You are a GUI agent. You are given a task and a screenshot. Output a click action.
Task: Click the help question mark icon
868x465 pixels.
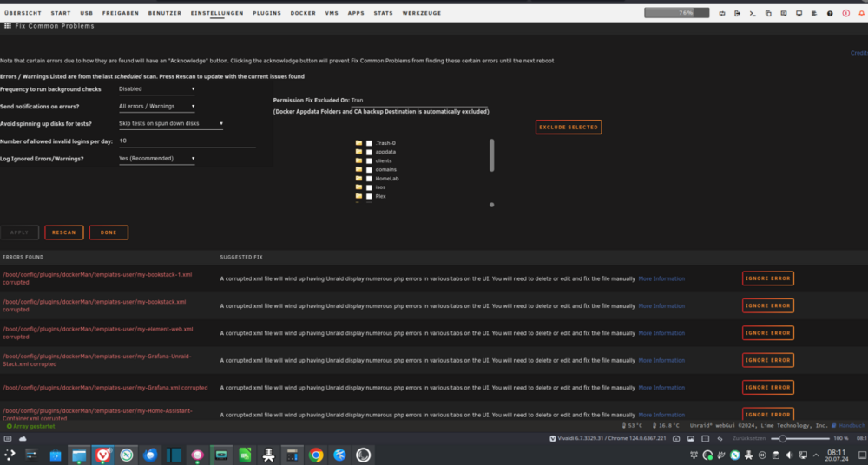tap(830, 13)
